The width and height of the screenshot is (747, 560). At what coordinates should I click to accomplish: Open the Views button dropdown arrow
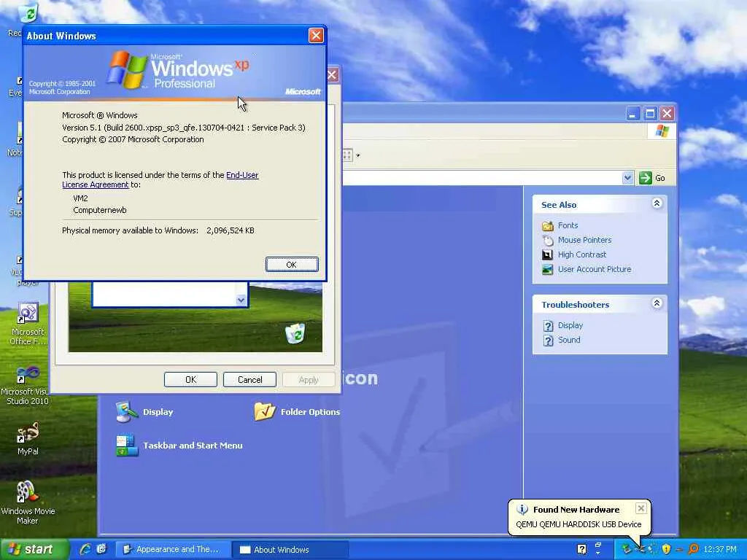[x=357, y=155]
